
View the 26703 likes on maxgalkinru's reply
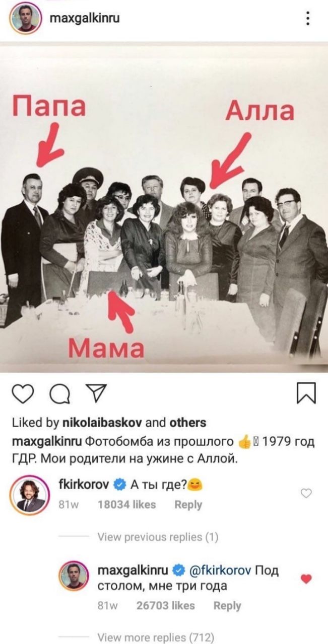166,606
